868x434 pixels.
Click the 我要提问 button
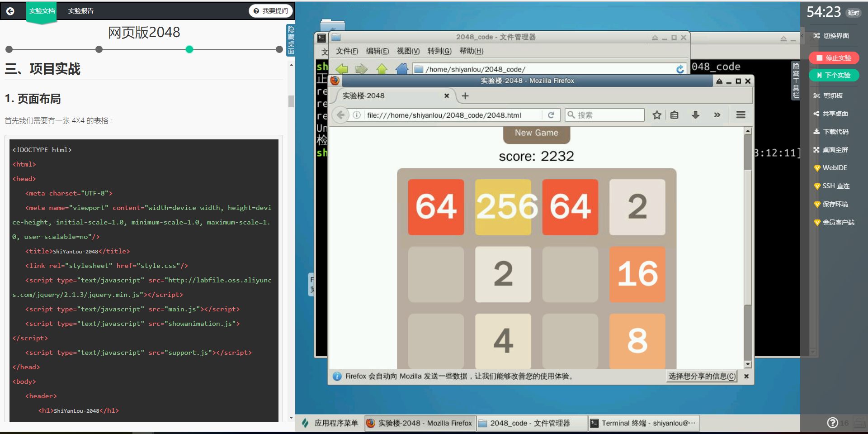[x=271, y=11]
